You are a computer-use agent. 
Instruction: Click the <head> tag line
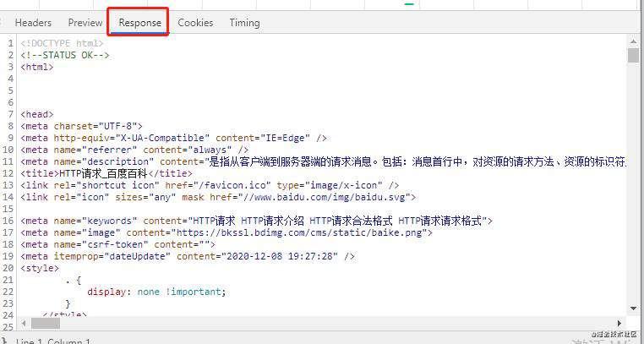(37, 114)
